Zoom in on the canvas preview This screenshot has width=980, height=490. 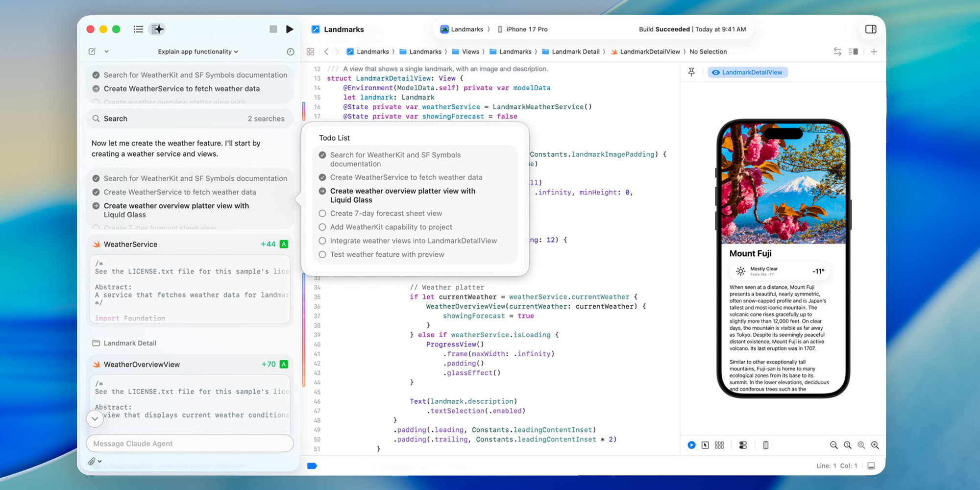[x=875, y=445]
